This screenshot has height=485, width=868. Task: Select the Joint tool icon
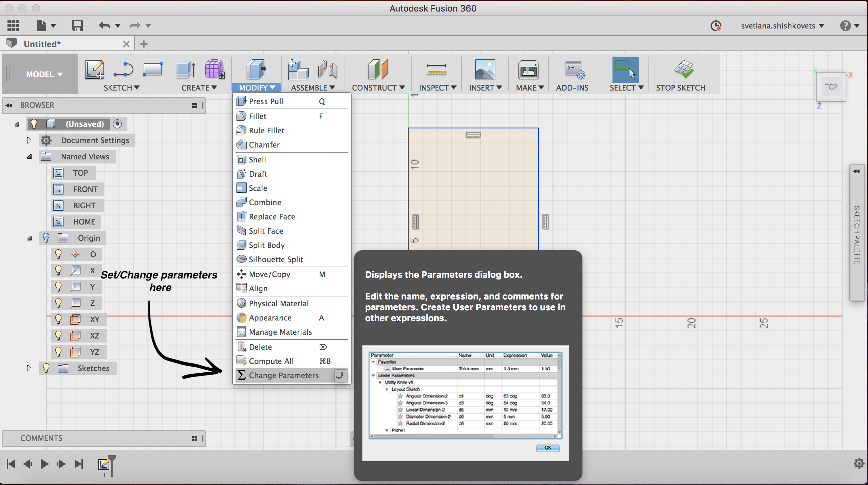pyautogui.click(x=328, y=69)
